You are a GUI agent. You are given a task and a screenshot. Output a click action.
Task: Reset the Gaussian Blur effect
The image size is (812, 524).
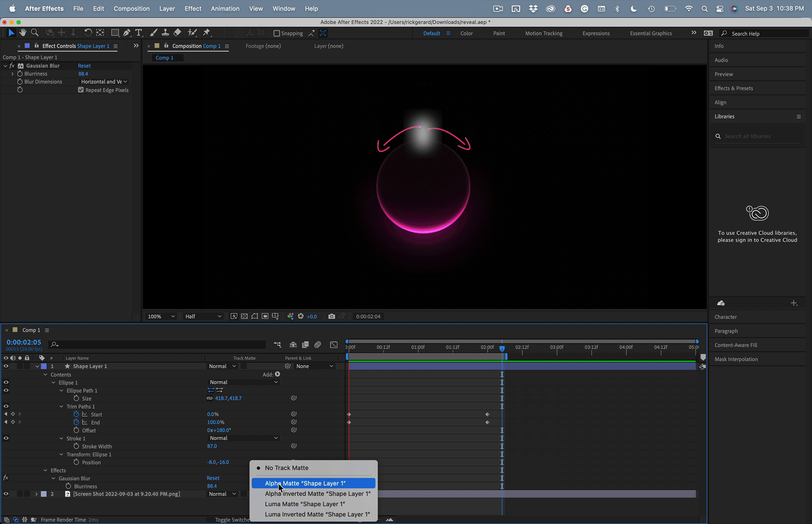click(x=84, y=66)
